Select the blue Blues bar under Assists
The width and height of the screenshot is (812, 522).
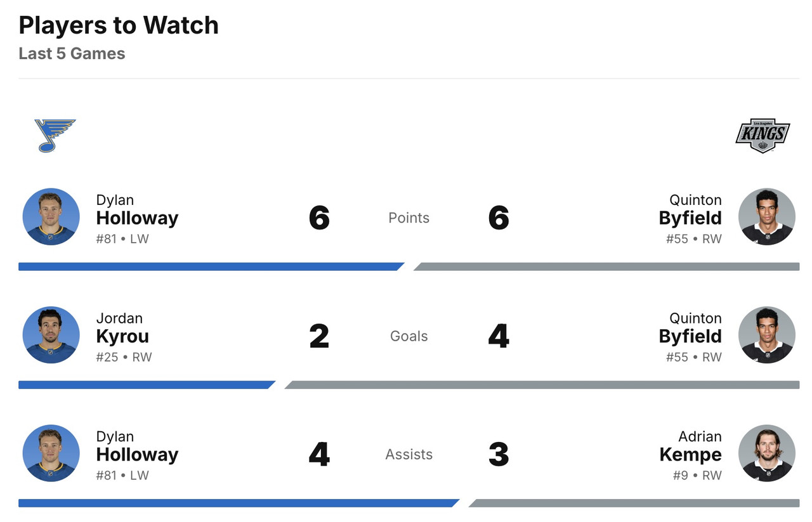click(x=238, y=503)
